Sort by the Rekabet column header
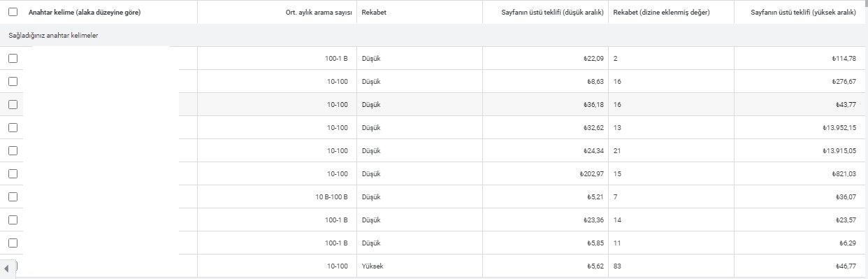The image size is (868, 279). pyautogui.click(x=374, y=12)
